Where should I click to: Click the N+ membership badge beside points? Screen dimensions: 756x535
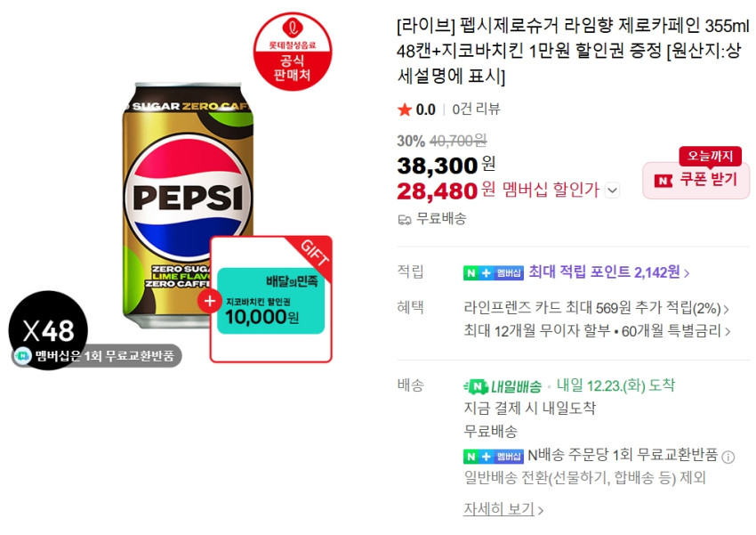pyautogui.click(x=494, y=272)
